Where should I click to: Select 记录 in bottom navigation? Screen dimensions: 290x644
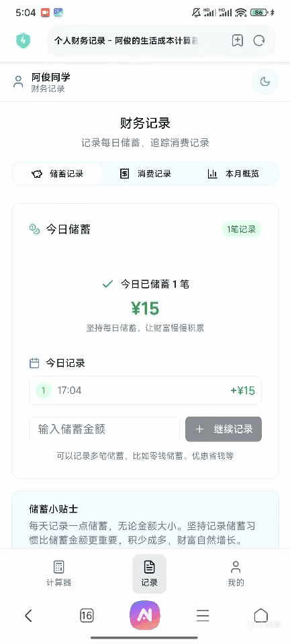(149, 574)
